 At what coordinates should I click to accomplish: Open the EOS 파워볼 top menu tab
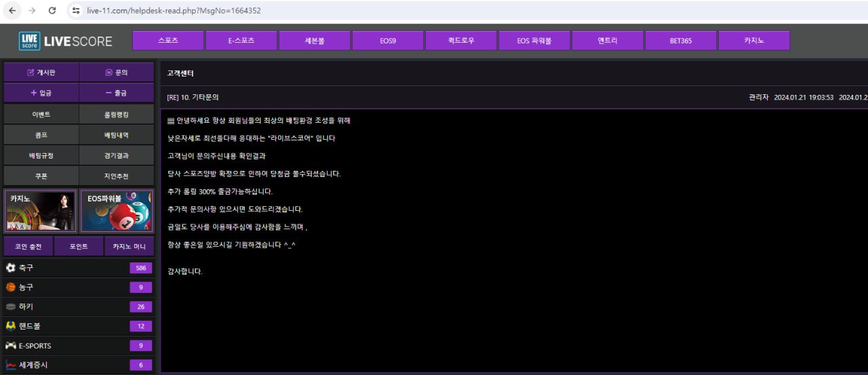[x=534, y=41]
